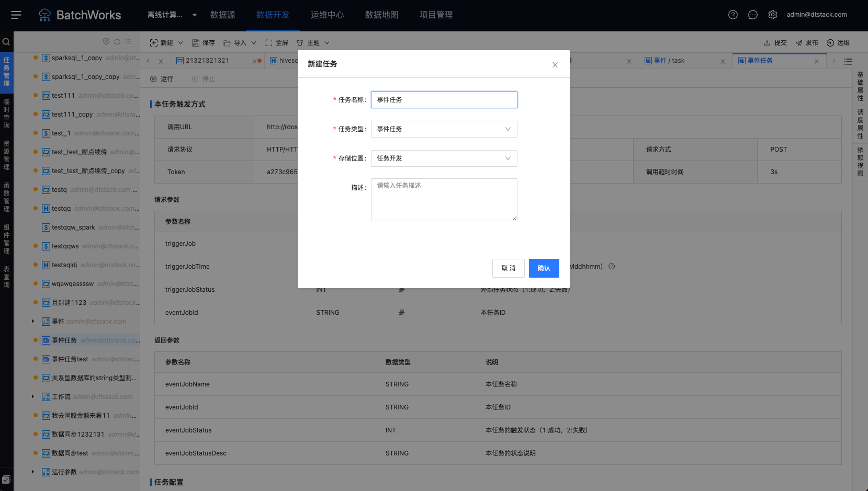Viewport: 868px width, 491px height.
Task: Expand the 事件 folder in tree
Action: pos(32,322)
